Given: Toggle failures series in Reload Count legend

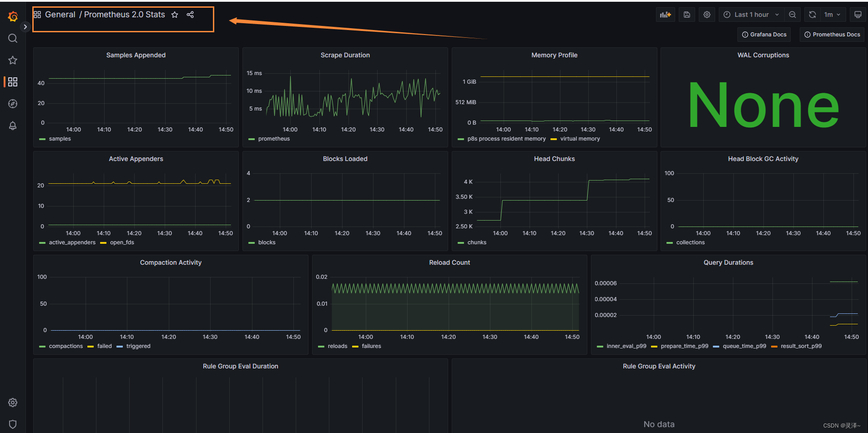Looking at the screenshot, I should tap(372, 346).
